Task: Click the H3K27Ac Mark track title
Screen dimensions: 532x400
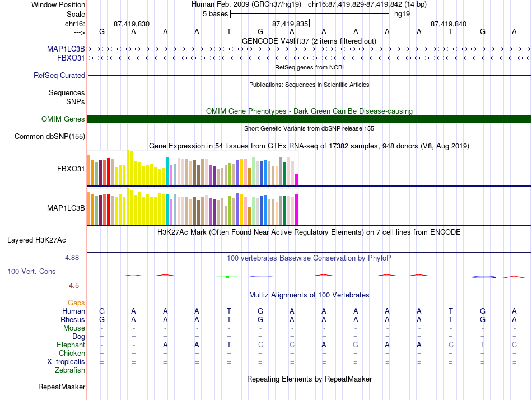Action: pos(309,232)
